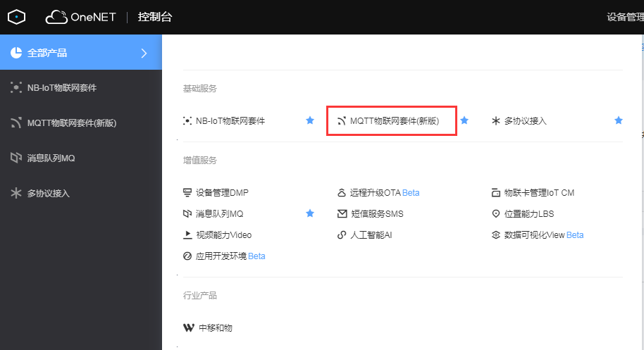This screenshot has width=644, height=350.
Task: Open 人工智能AI service
Action: (x=371, y=235)
